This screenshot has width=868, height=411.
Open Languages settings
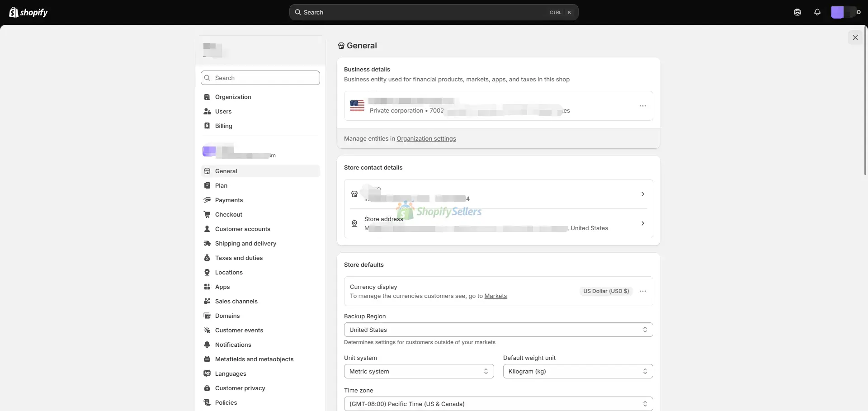pos(260,373)
